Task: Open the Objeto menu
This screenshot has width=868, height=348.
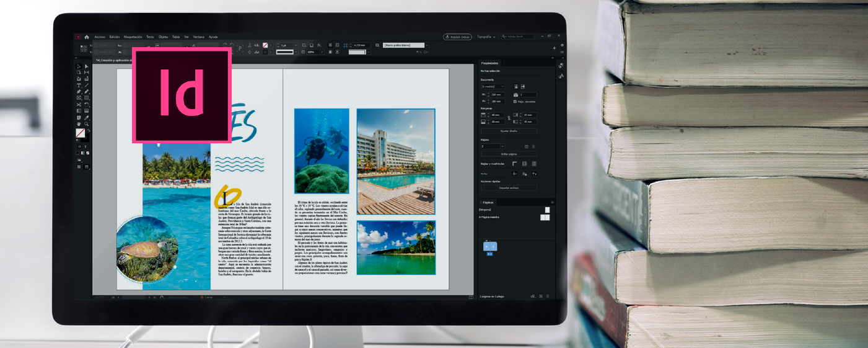Action: point(163,37)
